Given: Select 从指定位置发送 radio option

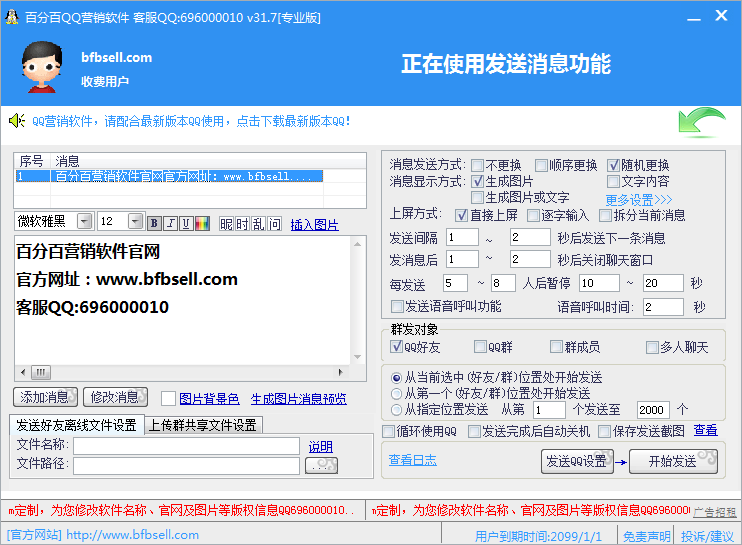Looking at the screenshot, I should coord(397,410).
